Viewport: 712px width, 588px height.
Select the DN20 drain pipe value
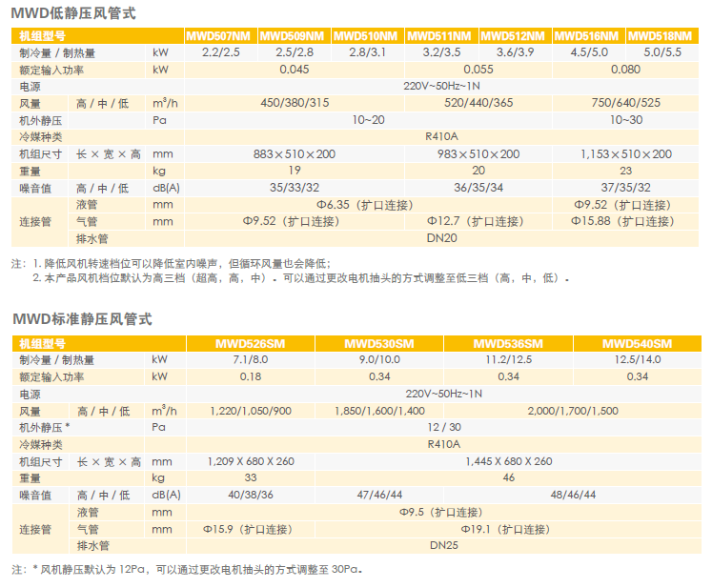[440, 238]
